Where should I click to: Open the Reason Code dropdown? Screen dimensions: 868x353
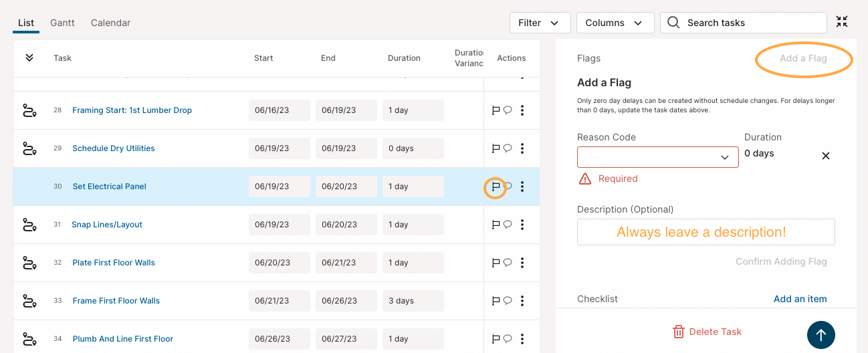[658, 157]
